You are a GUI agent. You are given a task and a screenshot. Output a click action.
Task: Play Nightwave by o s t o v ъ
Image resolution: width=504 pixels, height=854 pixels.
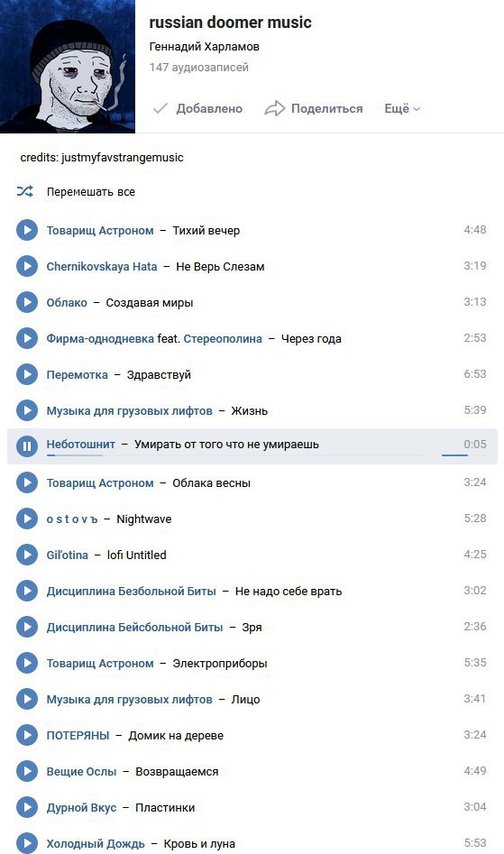click(x=27, y=519)
